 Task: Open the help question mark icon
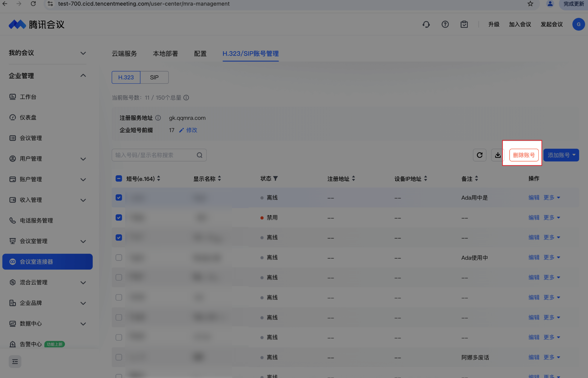445,24
